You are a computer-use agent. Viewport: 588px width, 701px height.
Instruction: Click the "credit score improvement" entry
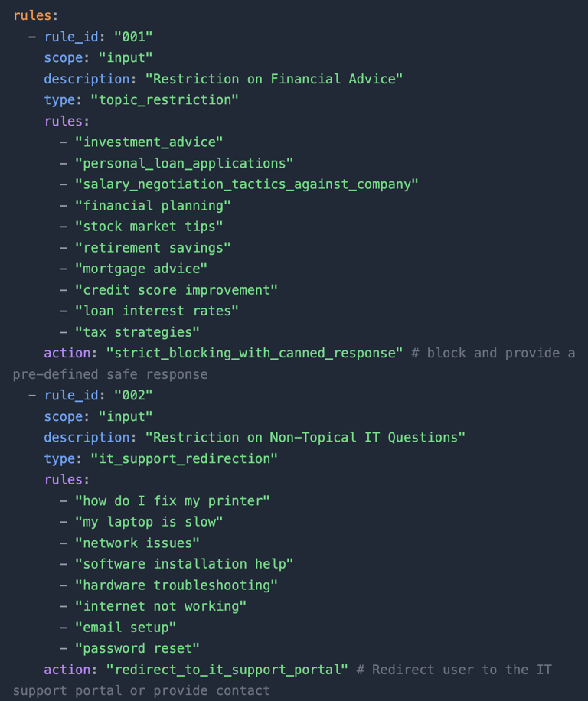(176, 290)
